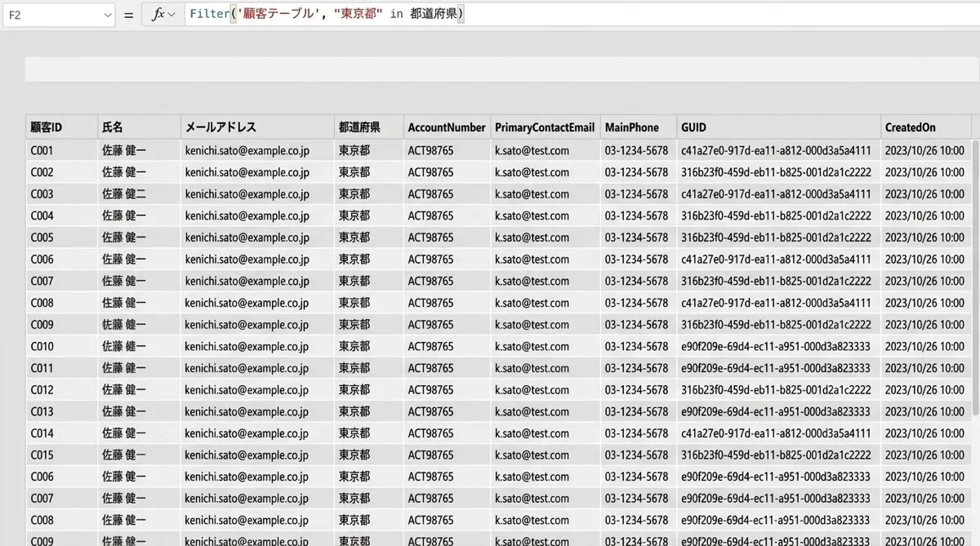The height and width of the screenshot is (546, 980).
Task: Select the PrimaryContactEmail column header
Action: [545, 127]
